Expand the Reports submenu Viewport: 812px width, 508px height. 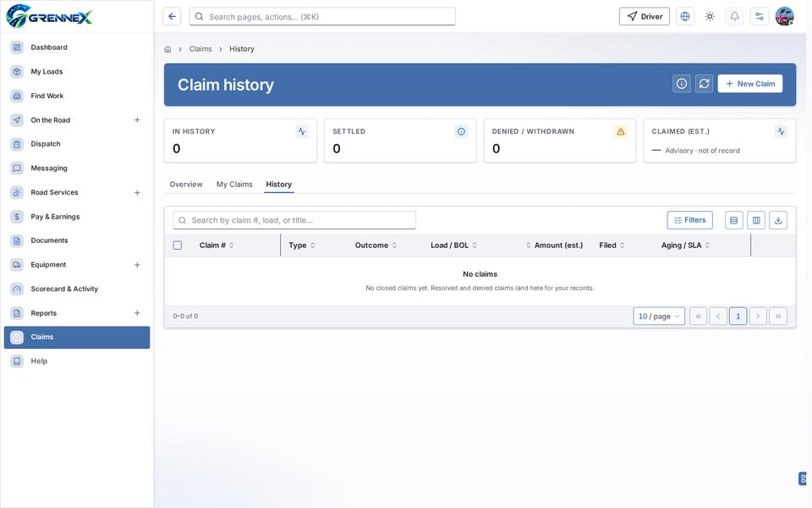(137, 313)
